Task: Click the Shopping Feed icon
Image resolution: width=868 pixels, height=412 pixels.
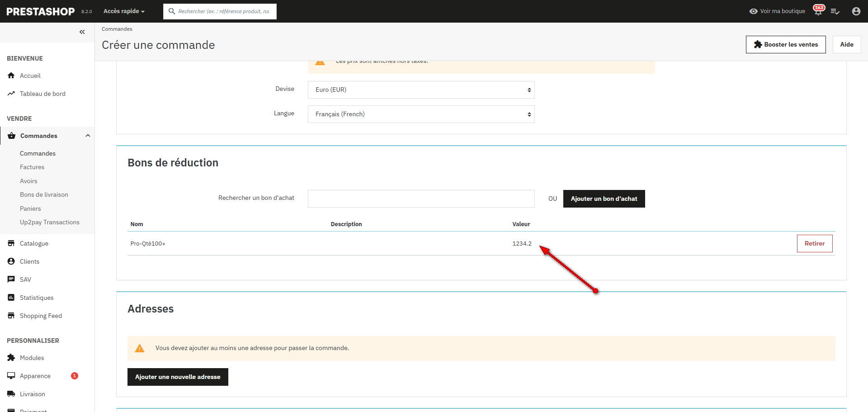Action: click(11, 316)
